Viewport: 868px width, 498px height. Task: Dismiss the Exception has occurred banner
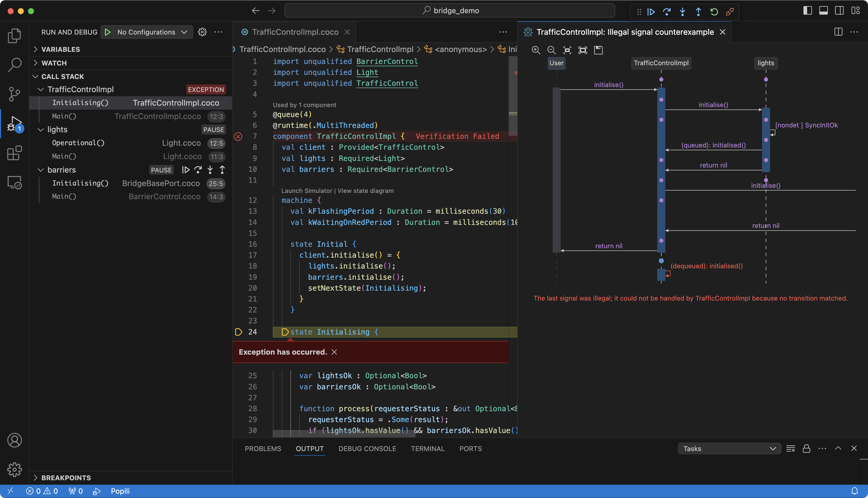pos(334,352)
